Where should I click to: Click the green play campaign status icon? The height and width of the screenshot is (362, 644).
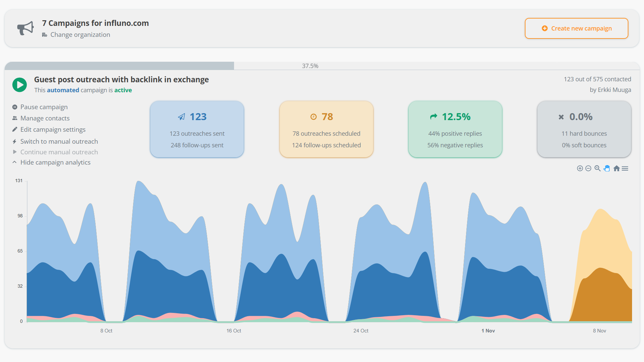coord(20,85)
